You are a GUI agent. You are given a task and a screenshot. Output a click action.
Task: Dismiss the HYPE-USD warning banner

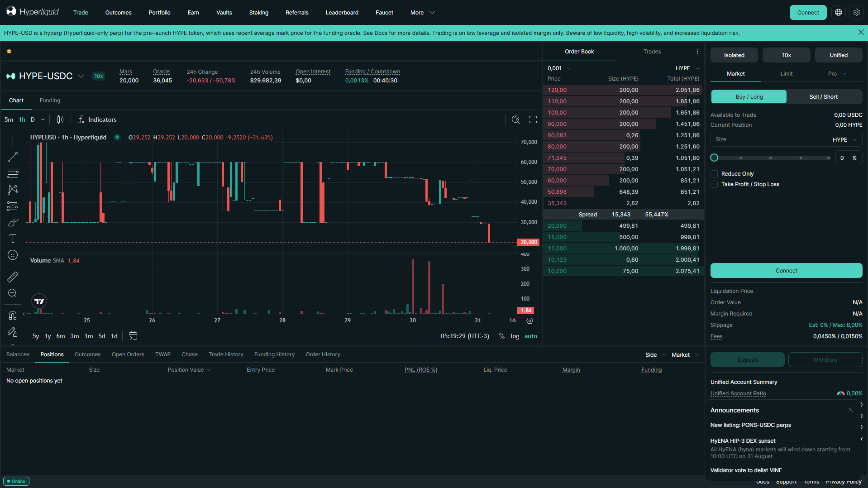(861, 32)
